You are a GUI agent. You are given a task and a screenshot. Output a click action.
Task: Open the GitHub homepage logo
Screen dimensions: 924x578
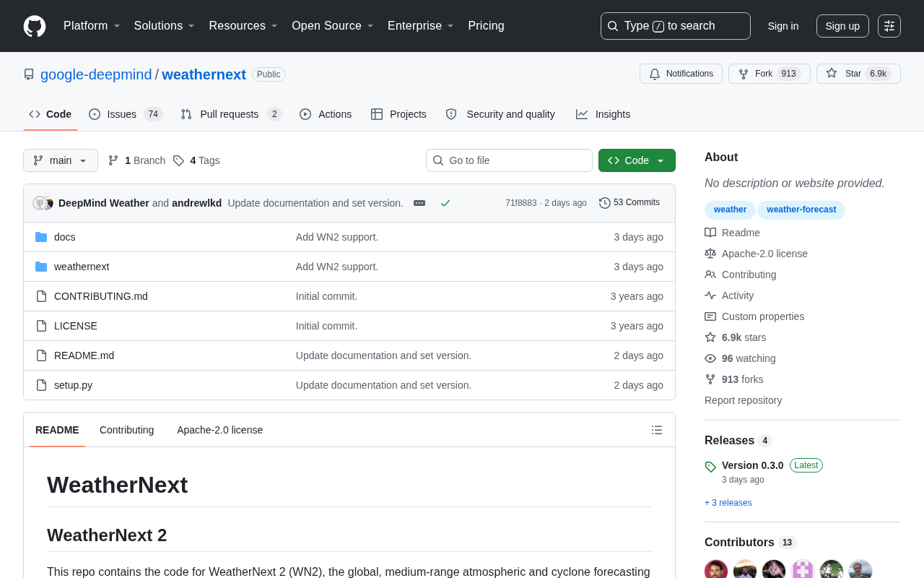pos(35,26)
